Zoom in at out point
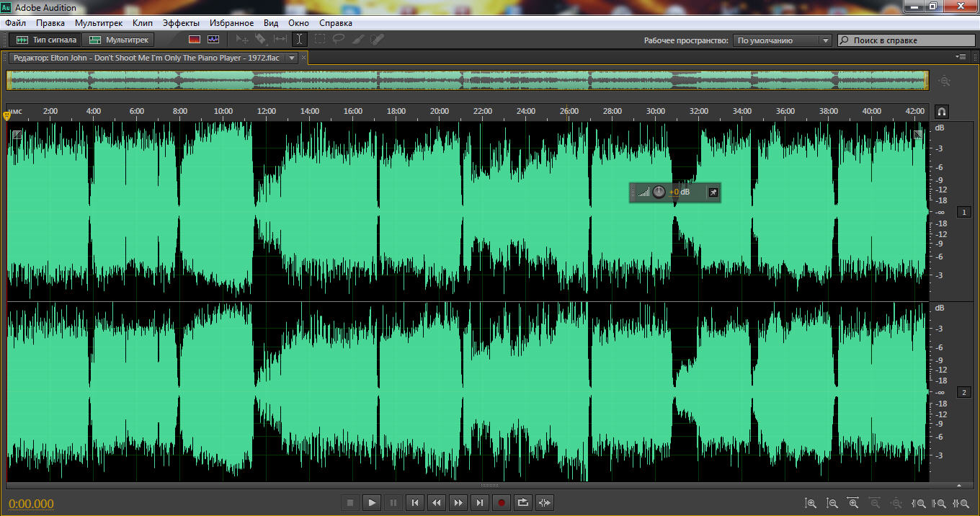Viewport: 980px width, 516px height. 940,503
